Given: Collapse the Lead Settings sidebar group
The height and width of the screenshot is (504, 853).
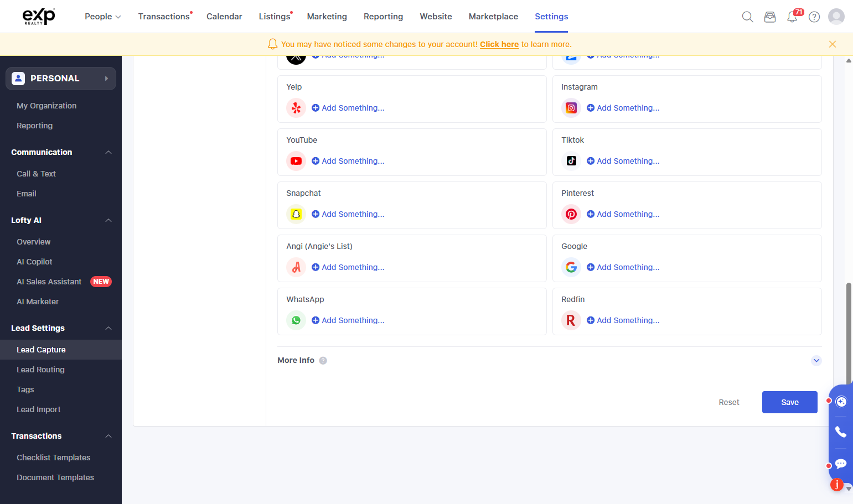Looking at the screenshot, I should 108,328.
